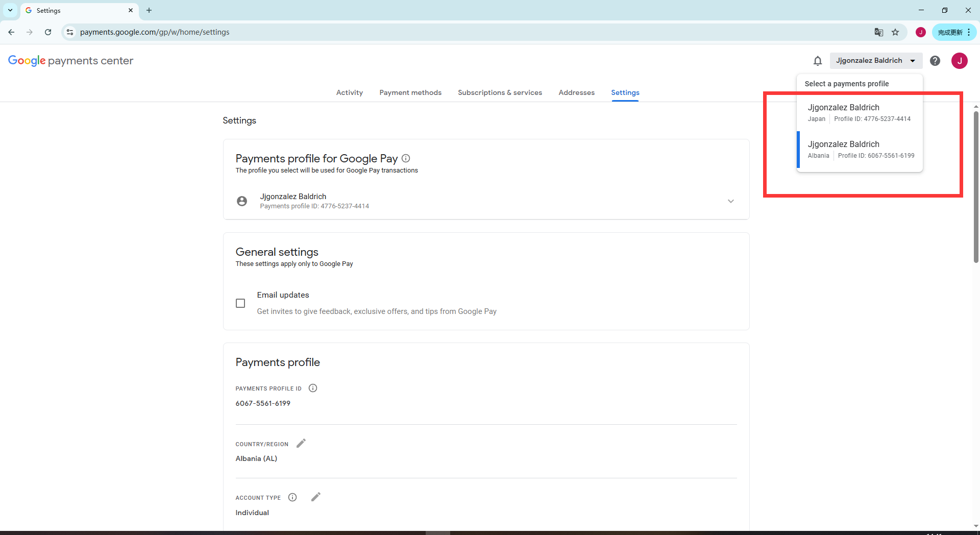Click the address bar URL
Viewport: 980px width, 535px height.
tap(155, 32)
